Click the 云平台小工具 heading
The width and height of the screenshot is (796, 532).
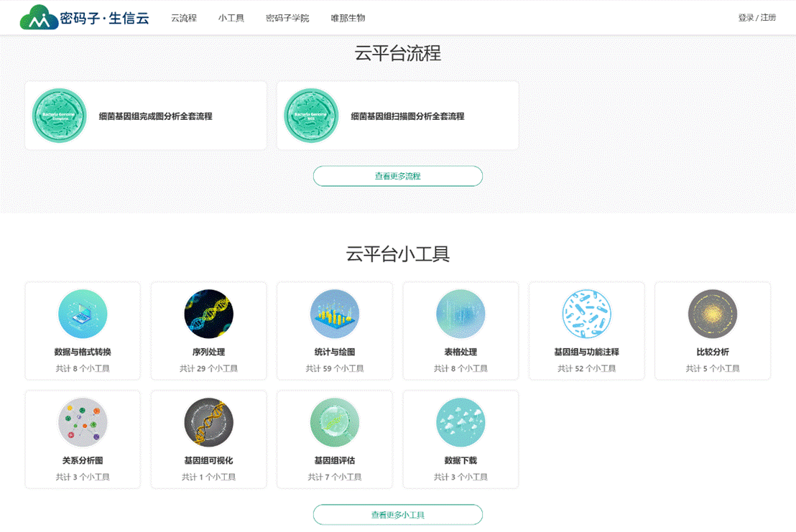[x=398, y=254]
